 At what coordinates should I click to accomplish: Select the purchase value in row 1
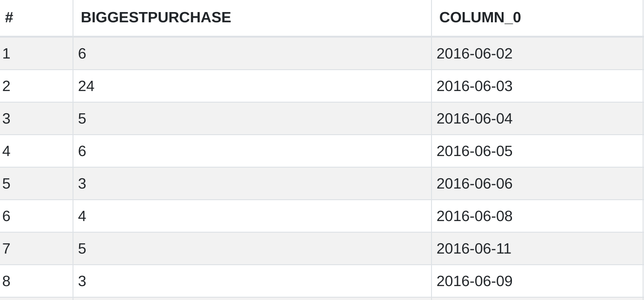coord(82,54)
